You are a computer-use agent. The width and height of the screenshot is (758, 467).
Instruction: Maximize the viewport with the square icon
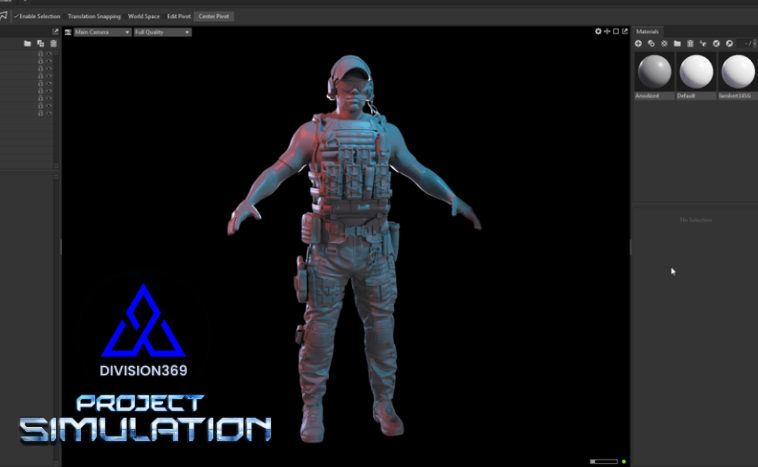coord(616,31)
